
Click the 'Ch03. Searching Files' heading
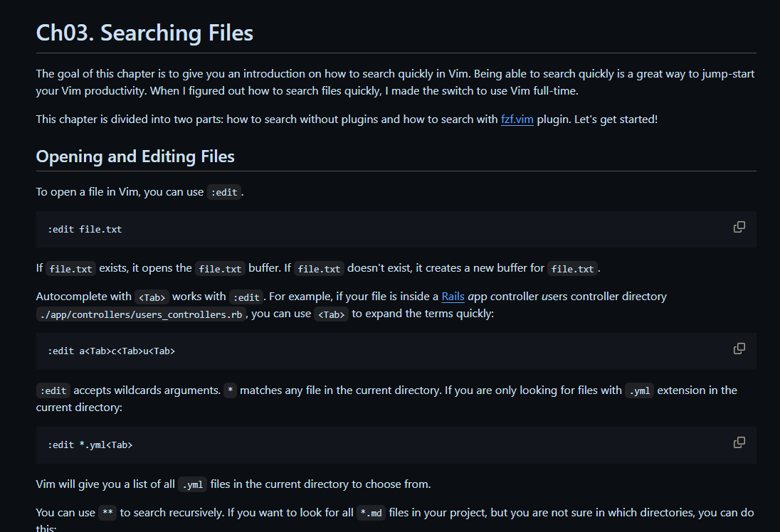point(144,33)
